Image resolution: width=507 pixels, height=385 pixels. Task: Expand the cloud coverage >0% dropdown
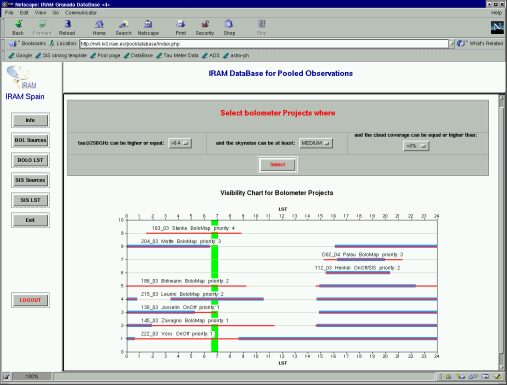(416, 146)
